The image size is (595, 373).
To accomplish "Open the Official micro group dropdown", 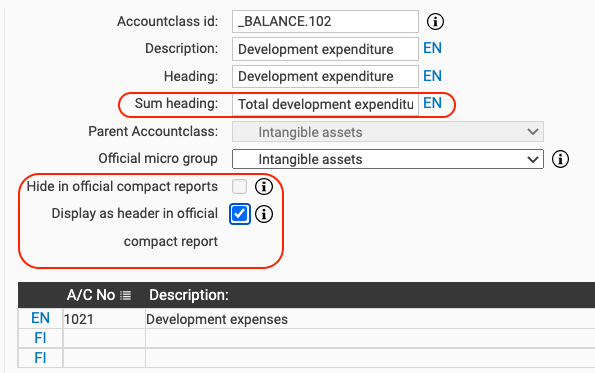I will [388, 159].
